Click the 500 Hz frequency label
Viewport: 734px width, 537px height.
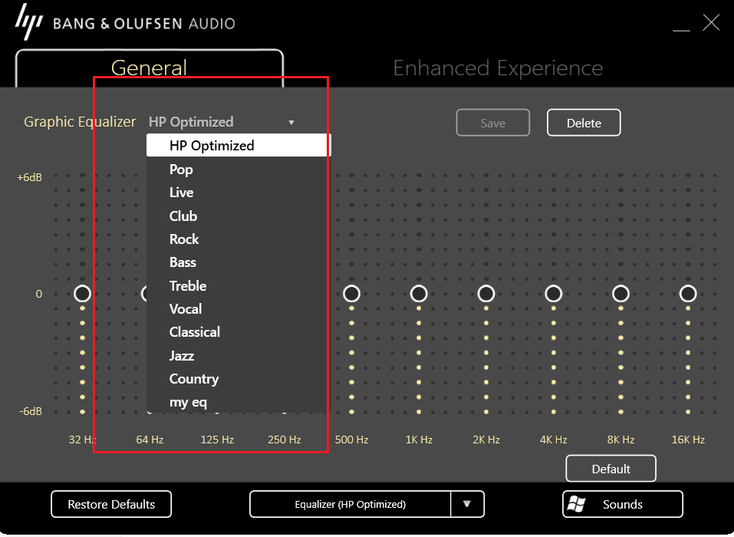point(352,440)
